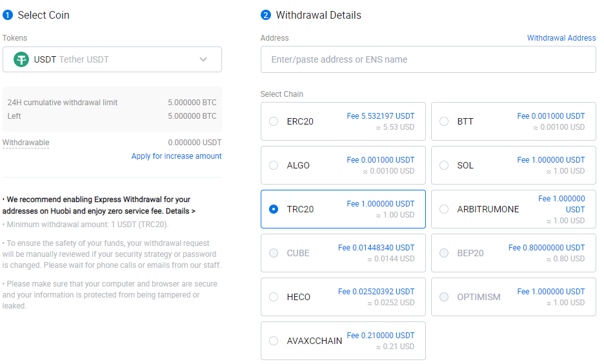Image resolution: width=604 pixels, height=364 pixels.
Task: Click the selected TRC20 radio button
Action: coord(274,209)
